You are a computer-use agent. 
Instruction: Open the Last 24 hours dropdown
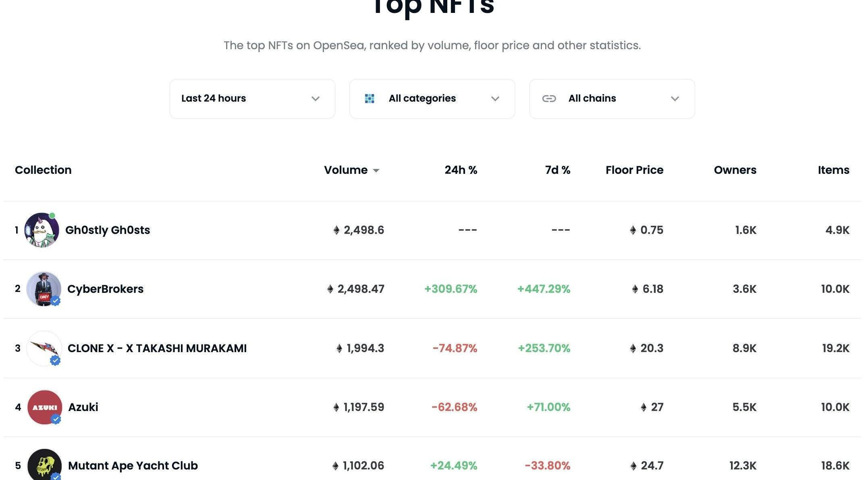point(252,99)
